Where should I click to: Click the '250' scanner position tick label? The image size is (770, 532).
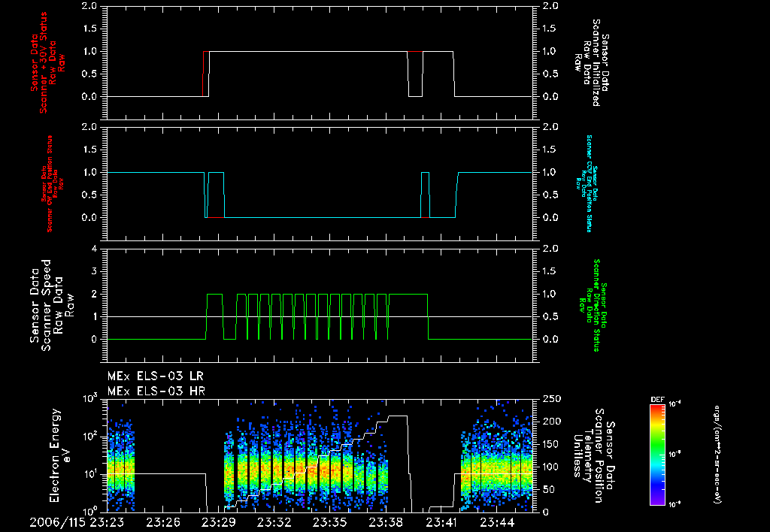point(553,400)
